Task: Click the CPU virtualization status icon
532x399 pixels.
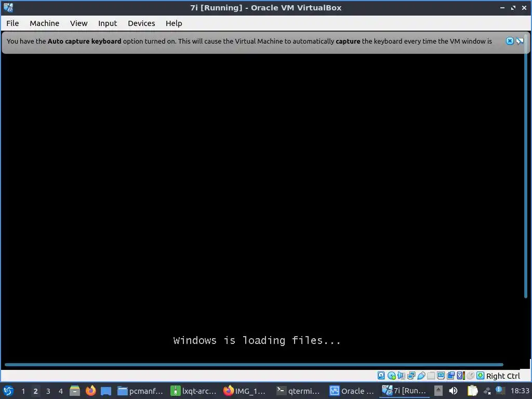Action: point(460,376)
